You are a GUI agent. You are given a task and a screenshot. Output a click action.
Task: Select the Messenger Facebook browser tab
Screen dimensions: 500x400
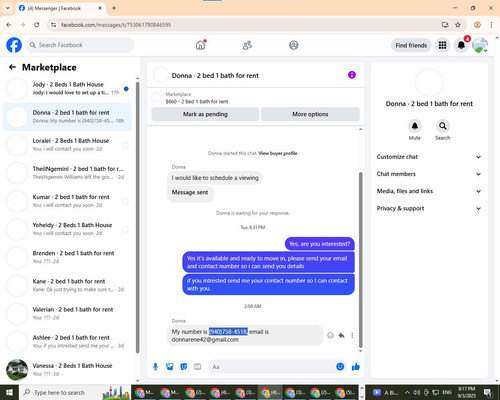(60, 8)
